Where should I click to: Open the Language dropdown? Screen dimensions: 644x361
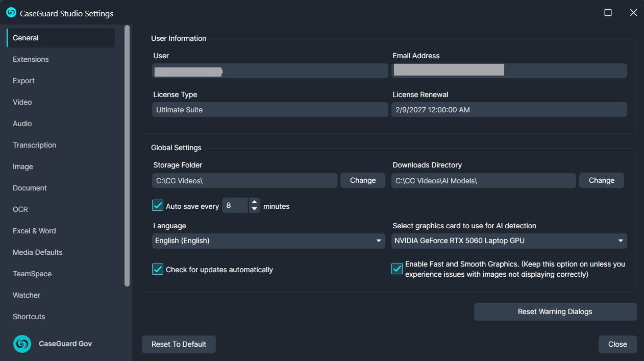268,240
